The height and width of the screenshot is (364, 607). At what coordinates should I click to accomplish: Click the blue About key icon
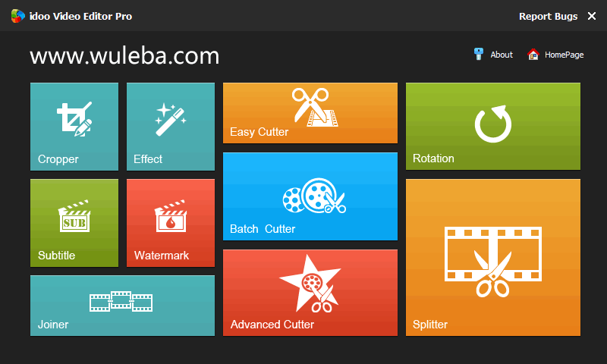coord(479,54)
